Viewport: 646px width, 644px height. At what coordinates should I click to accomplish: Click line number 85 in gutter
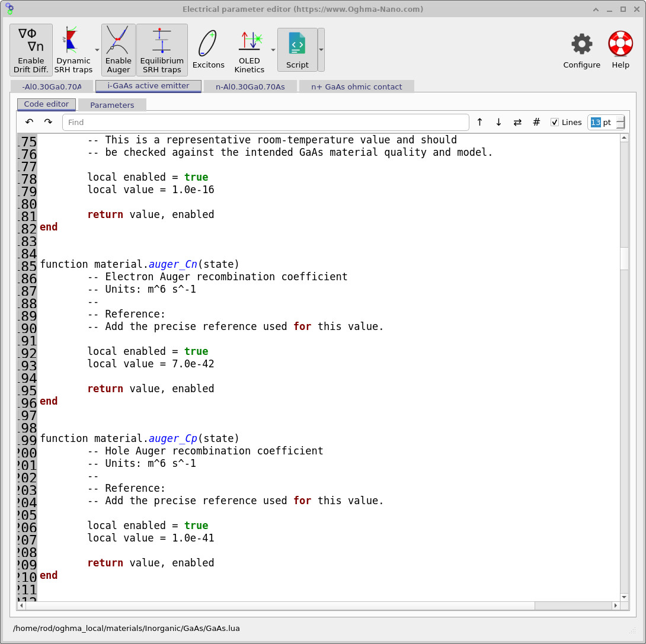[x=28, y=266]
